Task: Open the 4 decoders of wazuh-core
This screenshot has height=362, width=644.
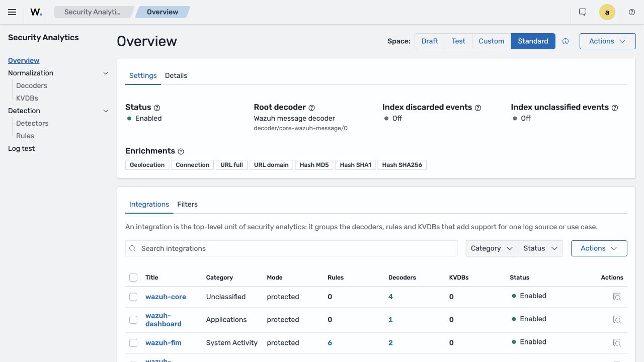Action: pos(390,297)
